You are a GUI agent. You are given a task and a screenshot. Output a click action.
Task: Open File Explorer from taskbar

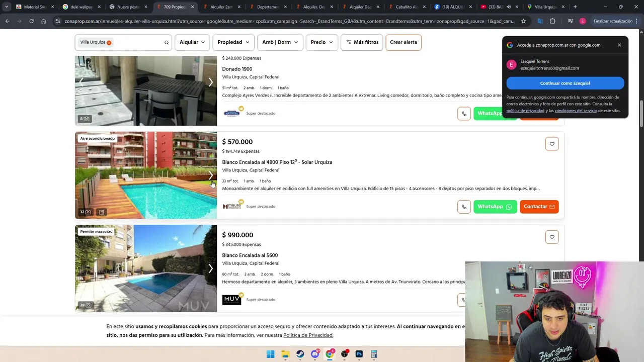pyautogui.click(x=285, y=354)
